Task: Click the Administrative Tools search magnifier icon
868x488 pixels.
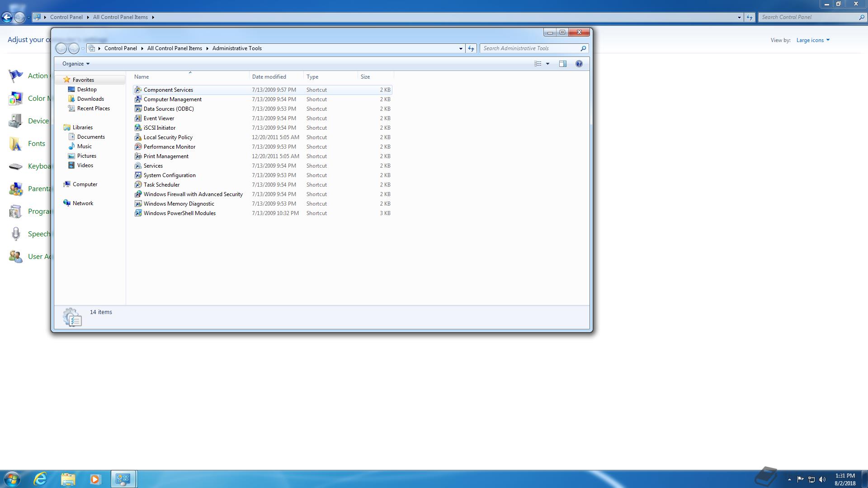Action: [x=583, y=48]
